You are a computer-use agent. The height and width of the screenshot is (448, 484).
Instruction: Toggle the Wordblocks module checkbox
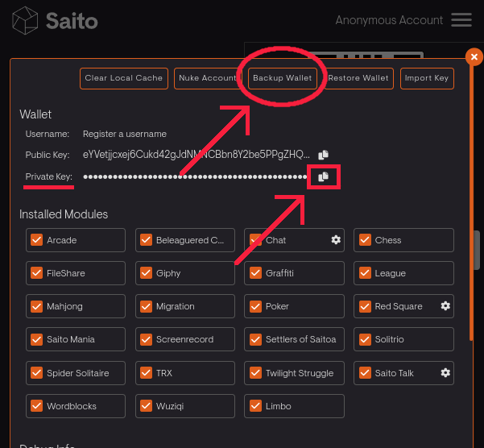coord(37,406)
